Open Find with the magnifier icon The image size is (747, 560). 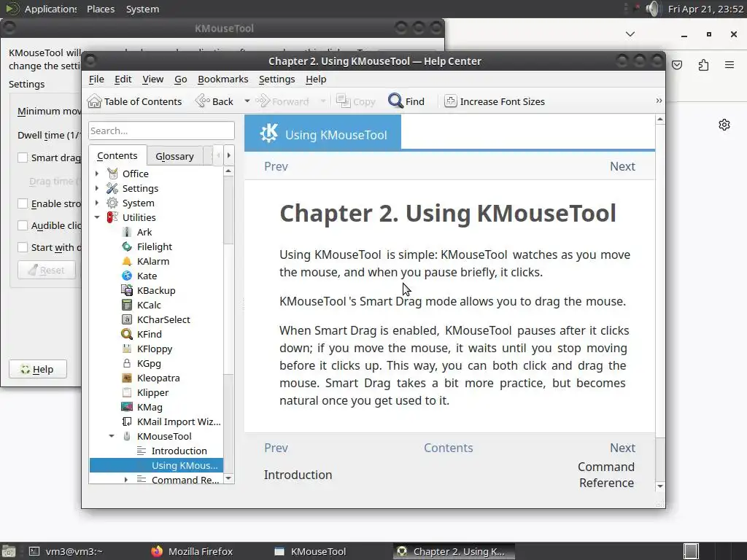point(395,101)
